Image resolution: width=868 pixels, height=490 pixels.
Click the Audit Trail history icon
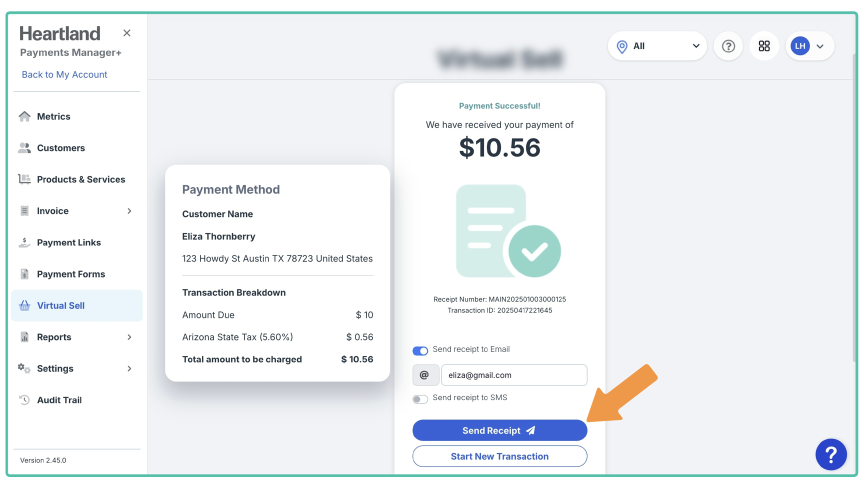(x=24, y=400)
